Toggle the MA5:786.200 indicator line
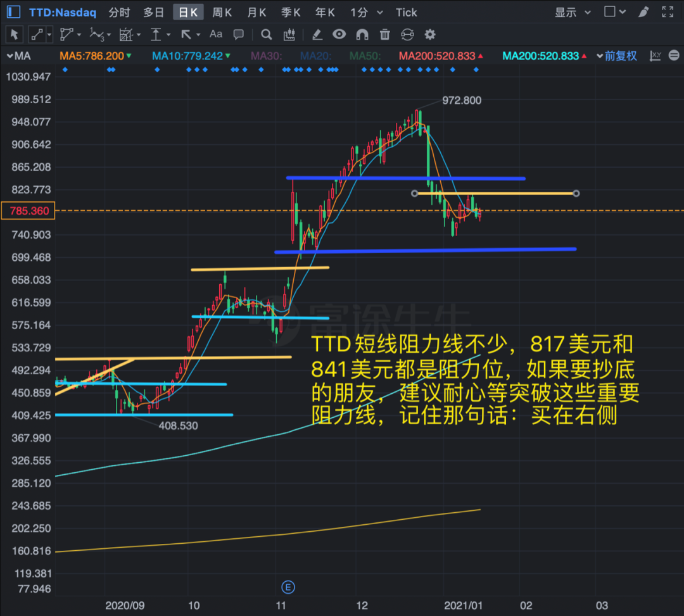Viewport: 684px width, 616px height. pos(95,56)
